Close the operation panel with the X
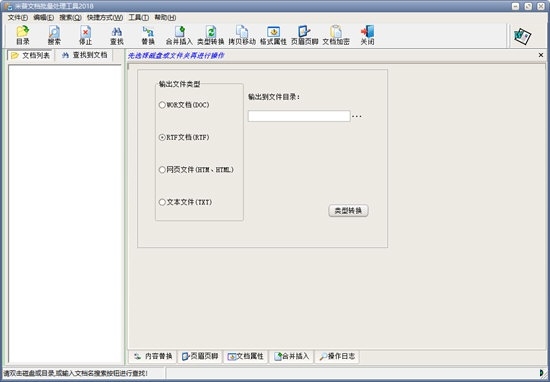Viewport: 550px width, 382px height. coord(541,55)
